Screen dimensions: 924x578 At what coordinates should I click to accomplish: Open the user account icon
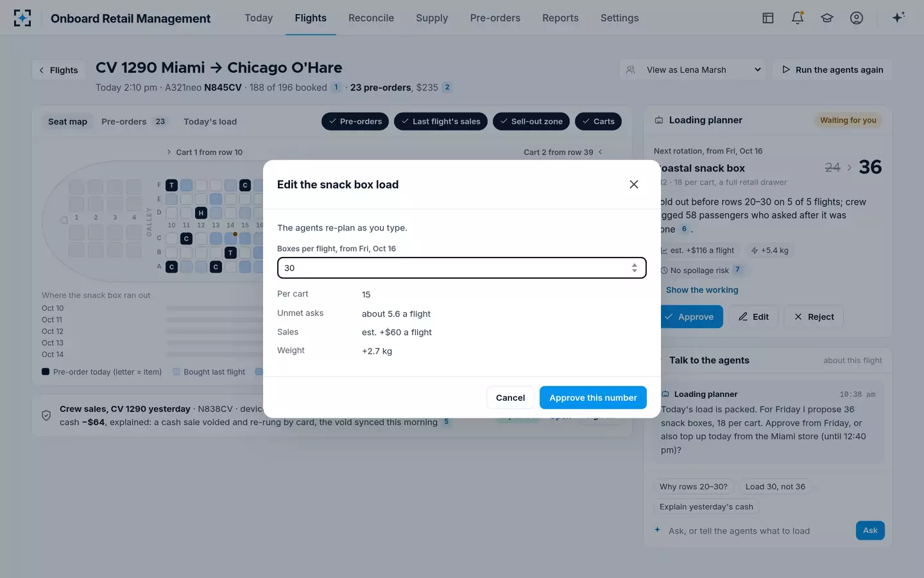click(x=857, y=18)
